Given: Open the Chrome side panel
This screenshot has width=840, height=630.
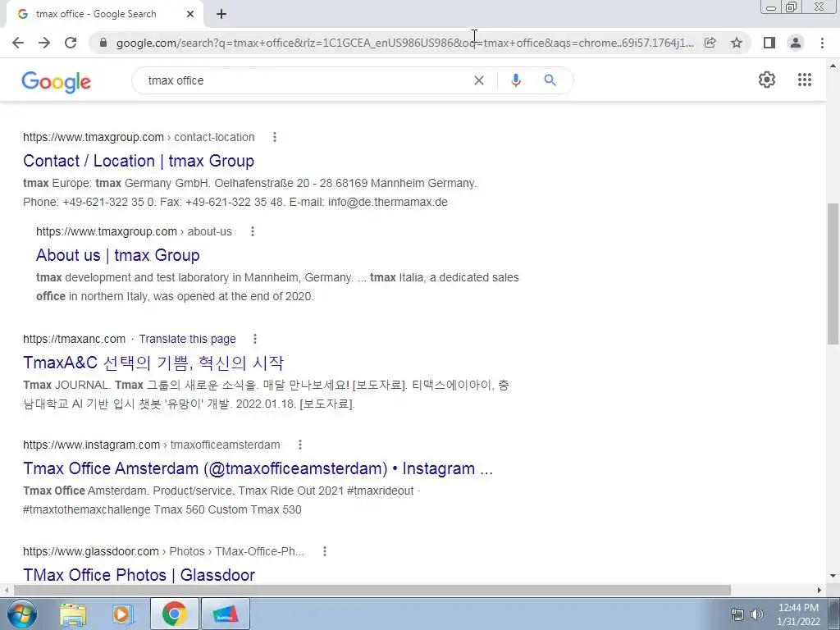Looking at the screenshot, I should tap(769, 43).
